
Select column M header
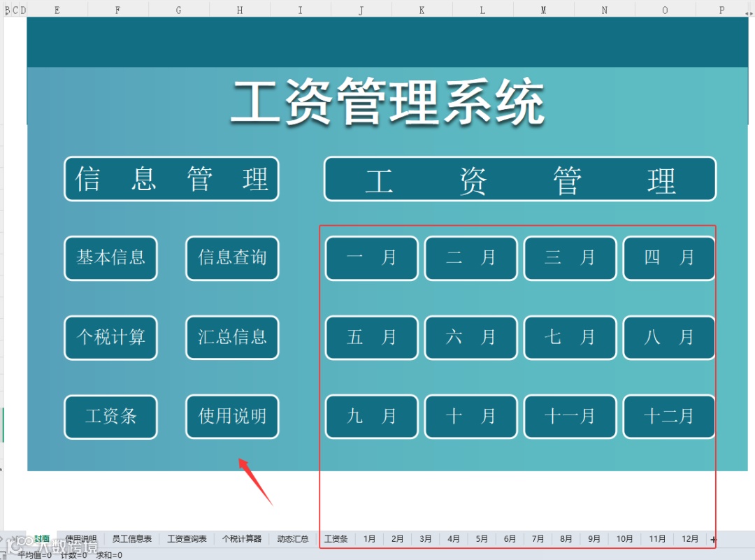pos(544,10)
